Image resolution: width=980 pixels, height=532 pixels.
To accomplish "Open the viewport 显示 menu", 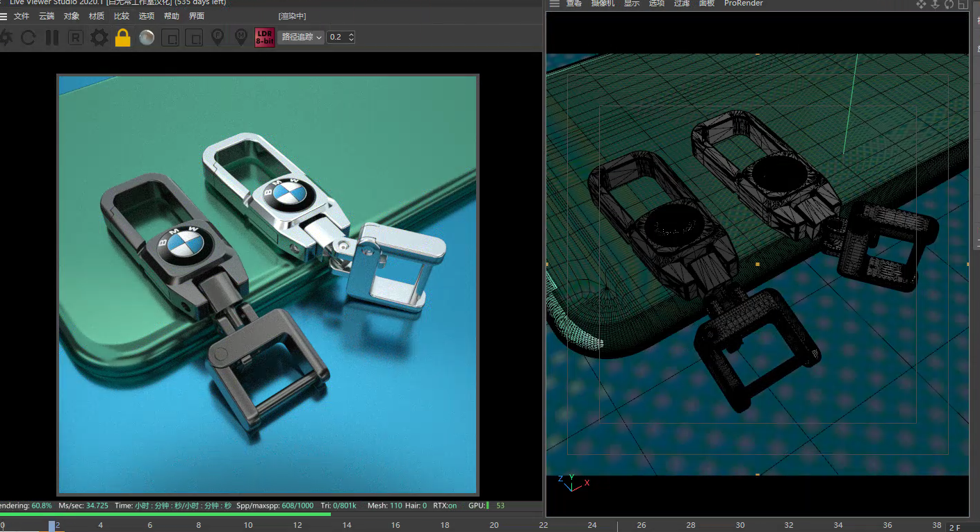I will click(631, 3).
